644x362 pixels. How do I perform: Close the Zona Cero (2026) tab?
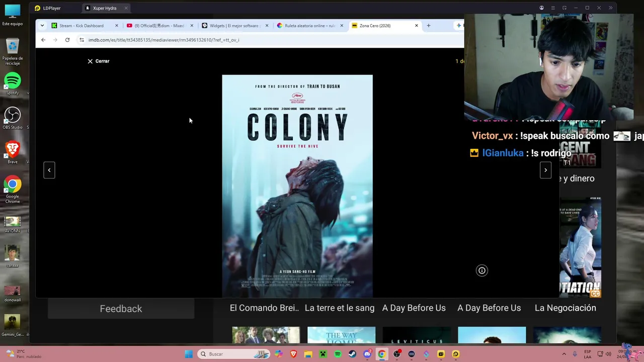417,26
